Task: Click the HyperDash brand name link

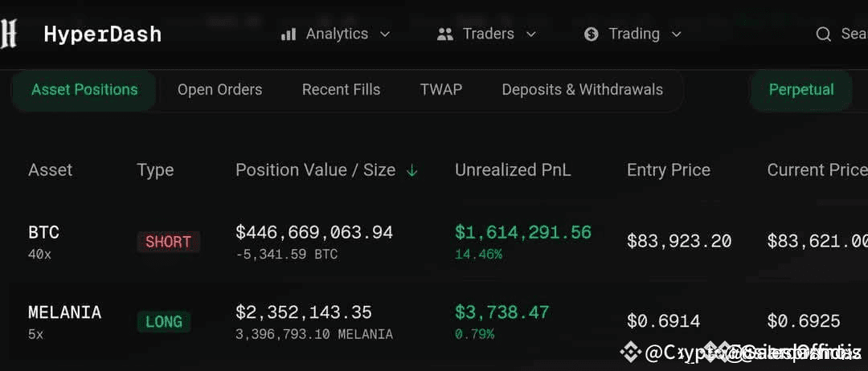Action: coord(102,34)
